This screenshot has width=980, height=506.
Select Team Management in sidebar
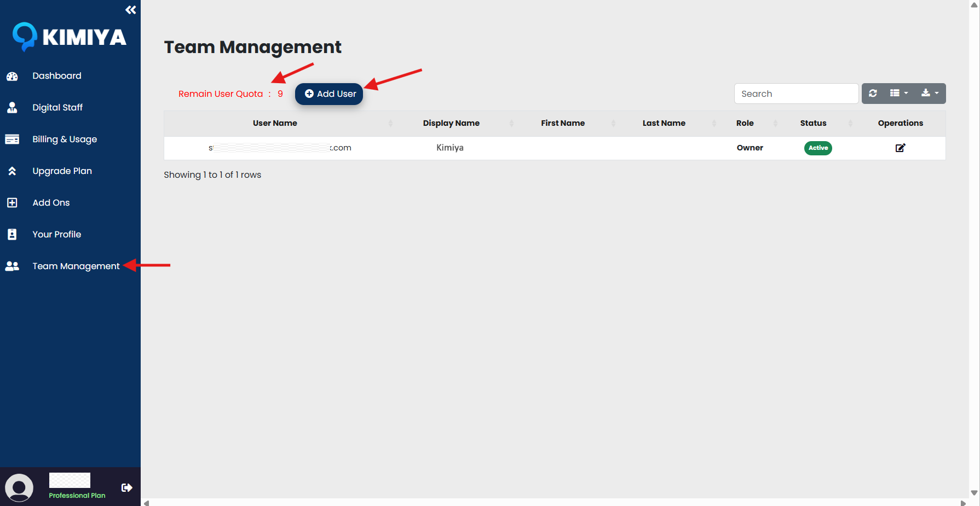[x=76, y=266]
